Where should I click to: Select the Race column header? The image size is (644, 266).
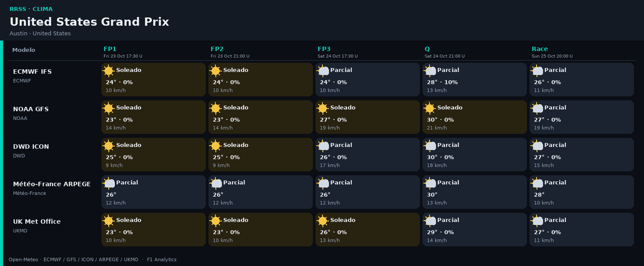[540, 49]
